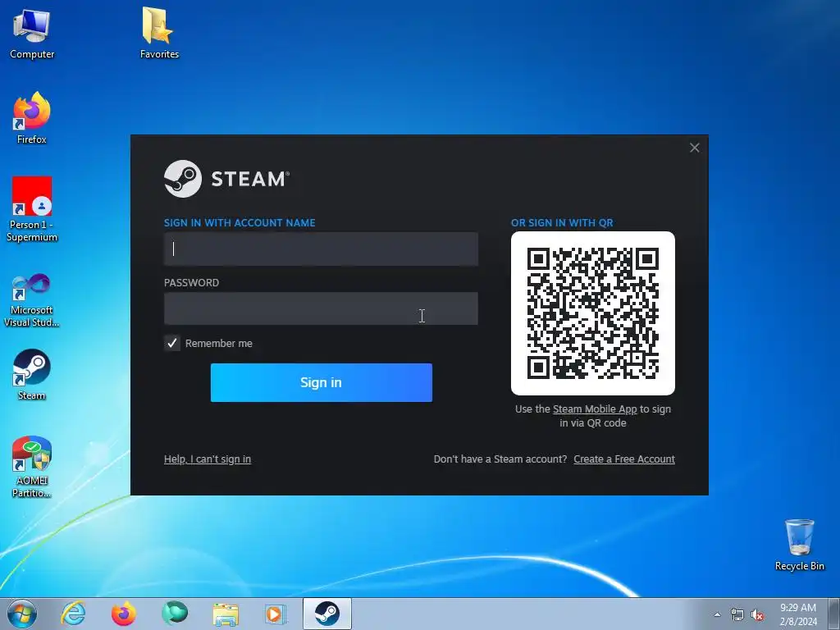The height and width of the screenshot is (630, 840).
Task: Click the muted volume tray icon
Action: [757, 615]
